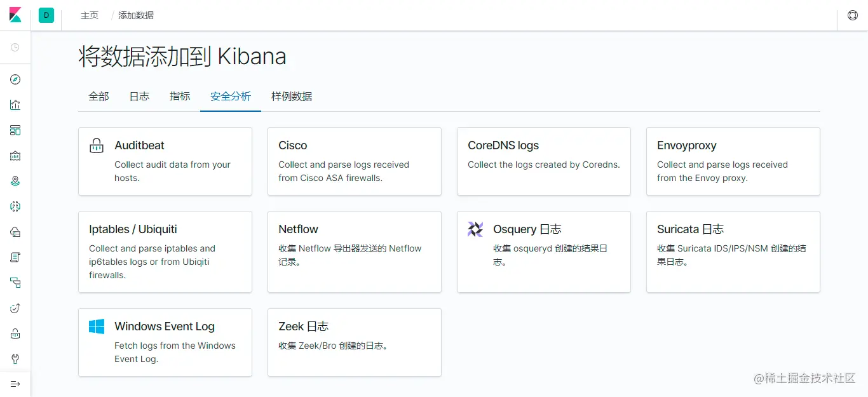
Task: Open the Suricata 日志 card
Action: [733, 252]
